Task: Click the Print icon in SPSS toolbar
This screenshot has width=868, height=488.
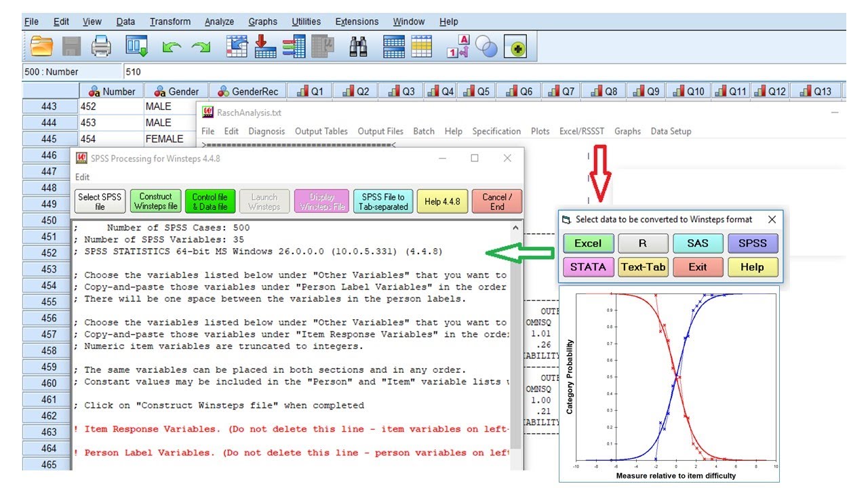Action: click(x=101, y=47)
